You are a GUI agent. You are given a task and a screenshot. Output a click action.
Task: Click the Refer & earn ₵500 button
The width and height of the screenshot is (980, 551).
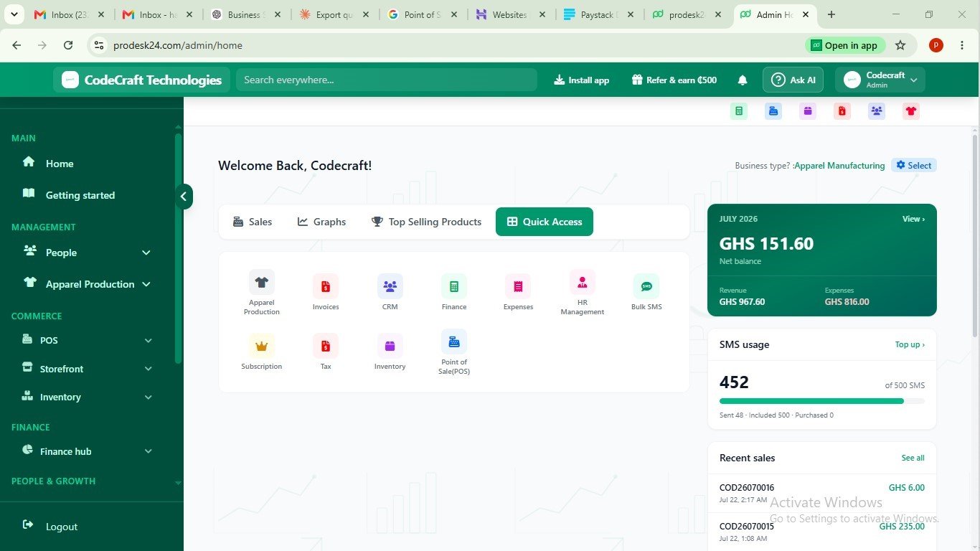[x=674, y=80]
